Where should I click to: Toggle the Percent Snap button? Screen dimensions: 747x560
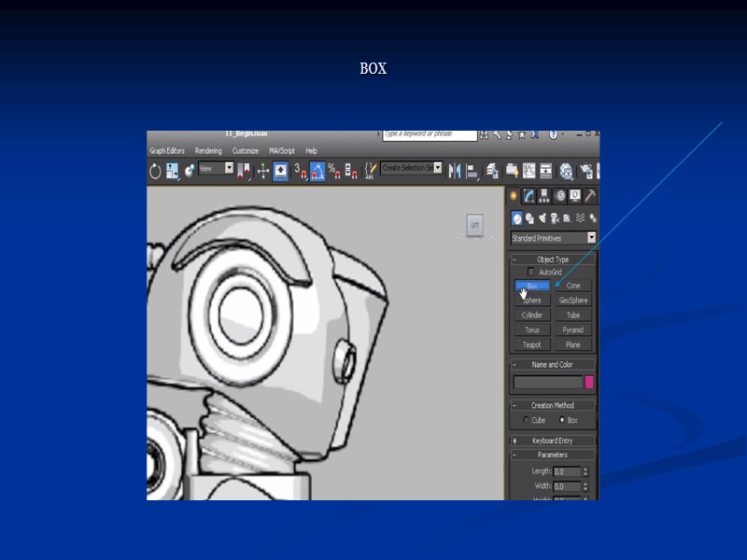pos(334,171)
